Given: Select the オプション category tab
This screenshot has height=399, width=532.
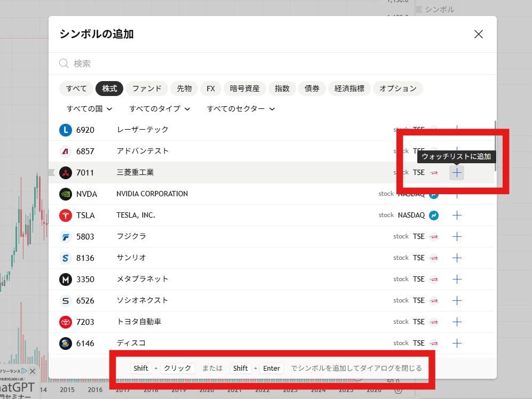Looking at the screenshot, I should pos(398,89).
